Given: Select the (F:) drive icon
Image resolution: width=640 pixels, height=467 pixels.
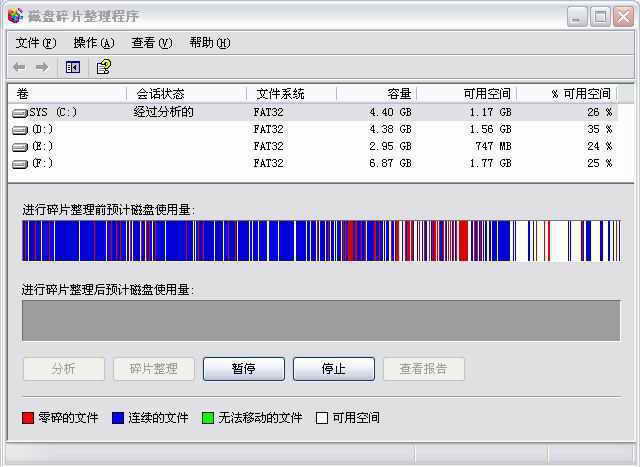Looking at the screenshot, I should point(20,163).
